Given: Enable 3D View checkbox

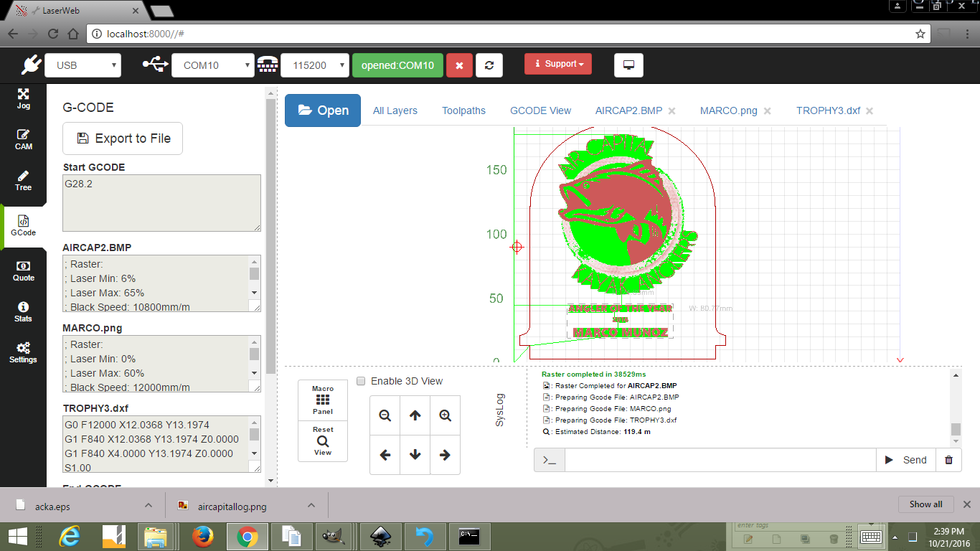Looking at the screenshot, I should click(x=362, y=381).
